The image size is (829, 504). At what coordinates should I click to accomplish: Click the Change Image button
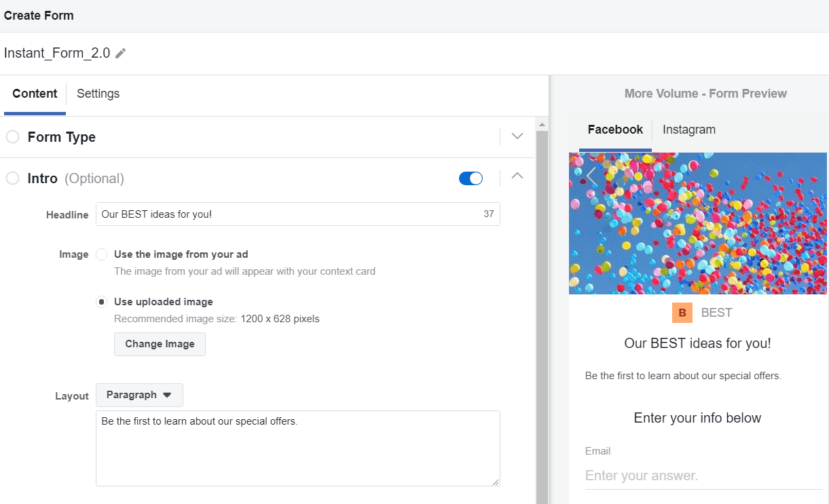coord(160,344)
